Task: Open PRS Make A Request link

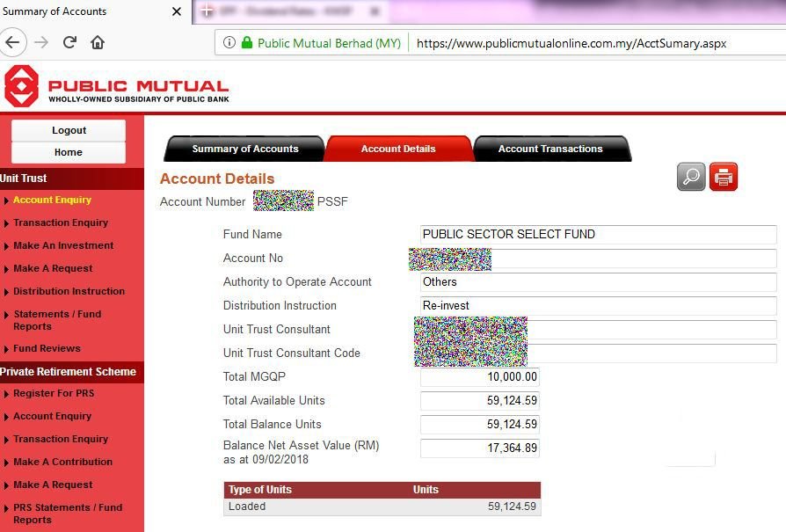Action: pos(53,485)
